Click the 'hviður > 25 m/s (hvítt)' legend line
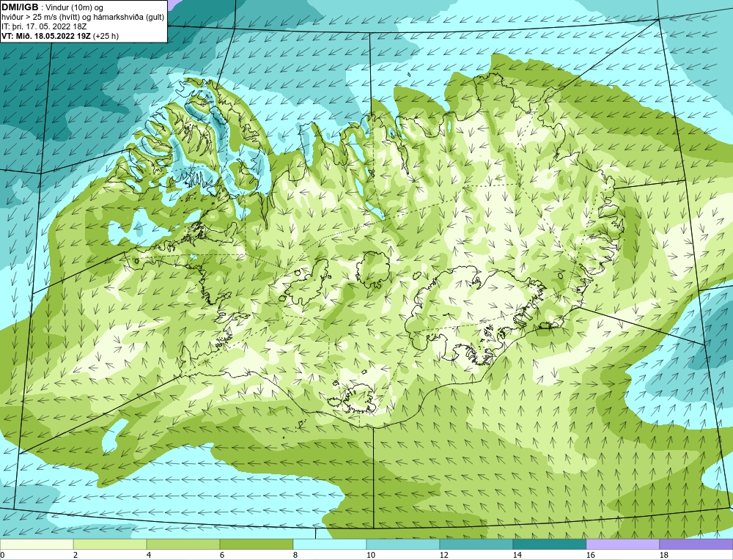The width and height of the screenshot is (733, 560). [x=83, y=18]
